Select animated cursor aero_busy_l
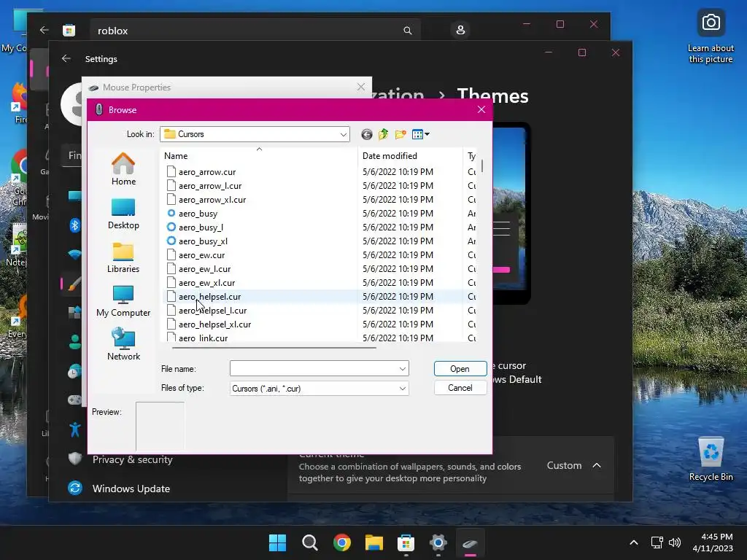 pyautogui.click(x=201, y=227)
